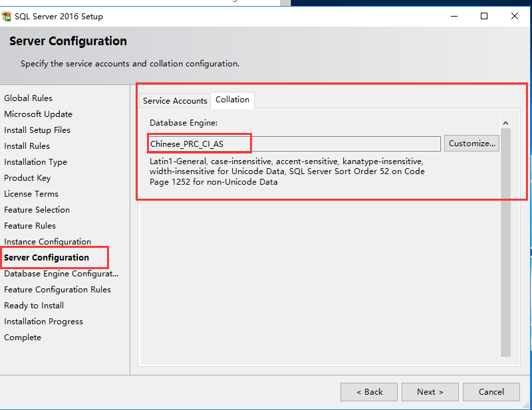Go back with the < Back button
The width and height of the screenshot is (532, 410).
coord(369,392)
